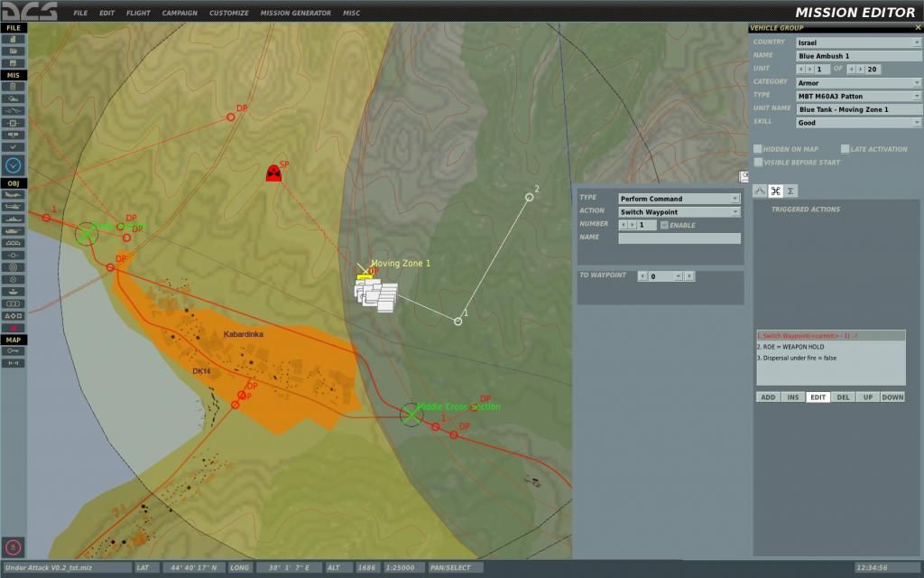Select the ROE = WEAPON HOLD action entry
This screenshot has height=578, width=924.
[794, 347]
